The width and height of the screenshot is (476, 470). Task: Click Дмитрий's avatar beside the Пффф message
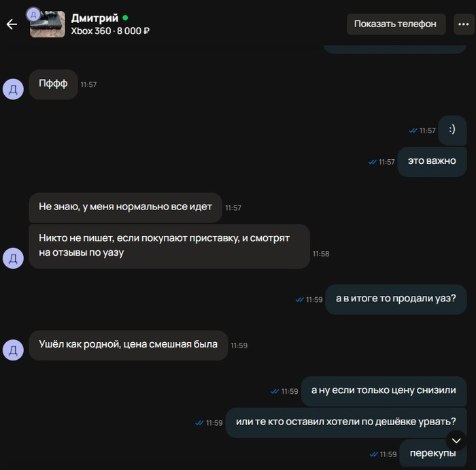(13, 89)
